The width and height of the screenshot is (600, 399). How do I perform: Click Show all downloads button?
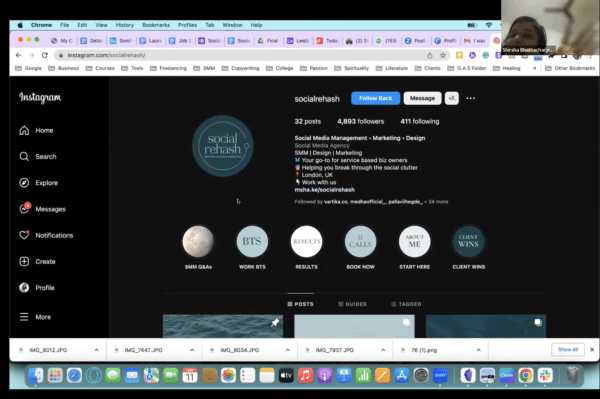(568, 350)
